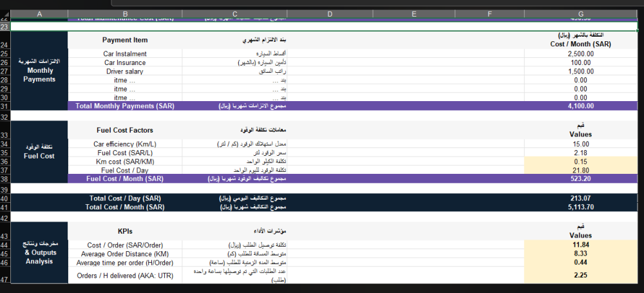Click the column G header
The image size is (644, 293).
click(580, 14)
